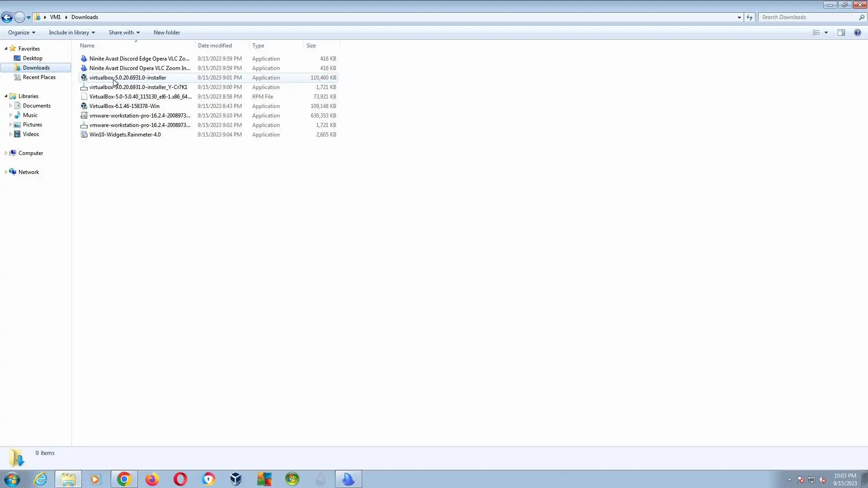This screenshot has height=488, width=868.
Task: Sort files by the Size column header
Action: click(x=311, y=46)
